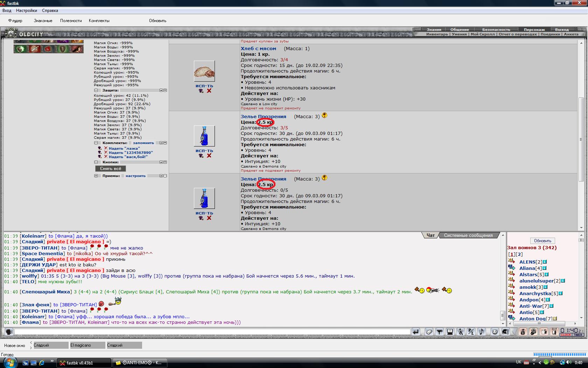588x368 pixels.
Task: Delete the "лажа" set with red X
Action: [106, 148]
